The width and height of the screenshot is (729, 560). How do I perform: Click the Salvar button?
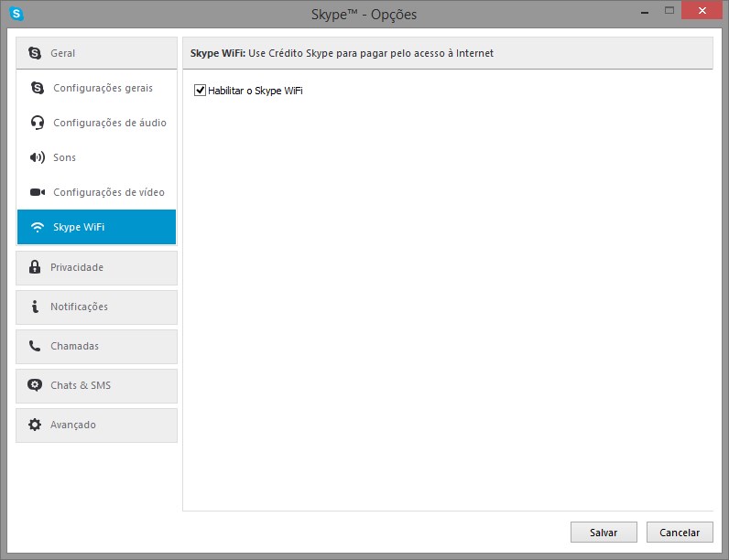[x=604, y=533]
